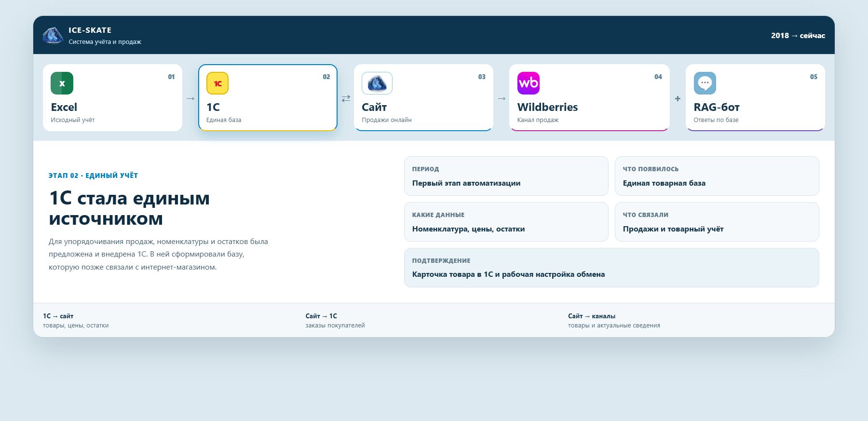This screenshot has height=421, width=868.
Task: Select the Excel stage tab
Action: [x=112, y=97]
